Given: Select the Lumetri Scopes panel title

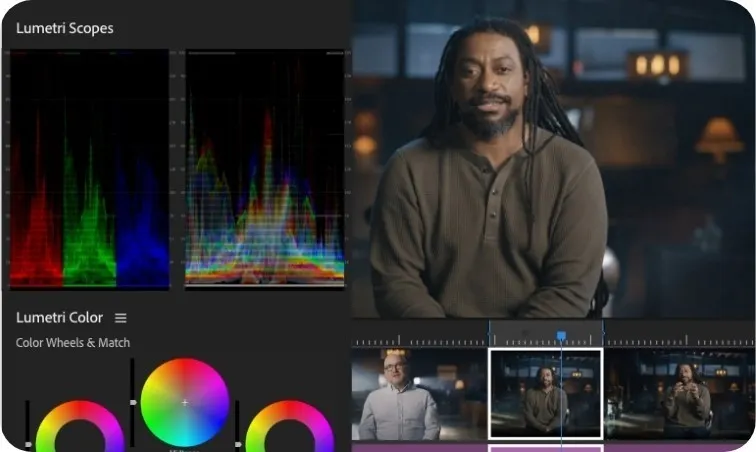Looking at the screenshot, I should 65,28.
